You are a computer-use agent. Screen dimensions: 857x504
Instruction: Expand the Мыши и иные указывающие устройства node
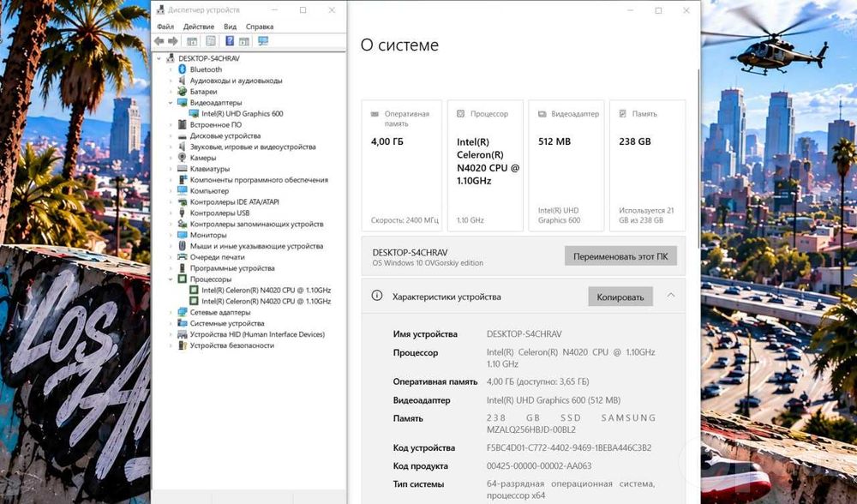[170, 246]
